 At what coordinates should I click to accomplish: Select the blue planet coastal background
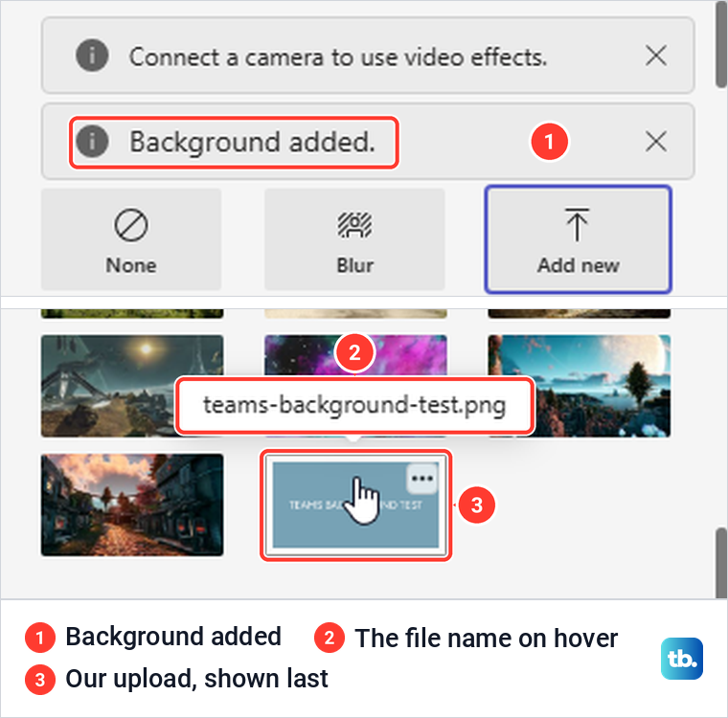(579, 386)
